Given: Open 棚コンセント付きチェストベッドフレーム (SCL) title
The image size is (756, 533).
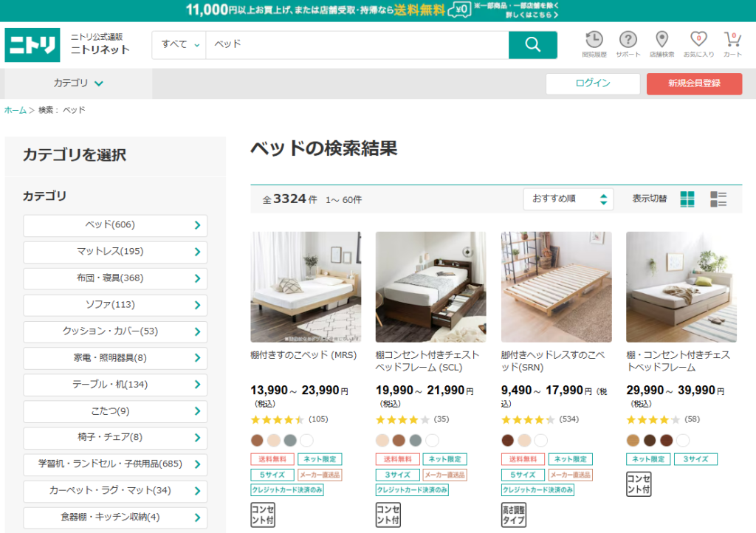Looking at the screenshot, I should point(427,361).
